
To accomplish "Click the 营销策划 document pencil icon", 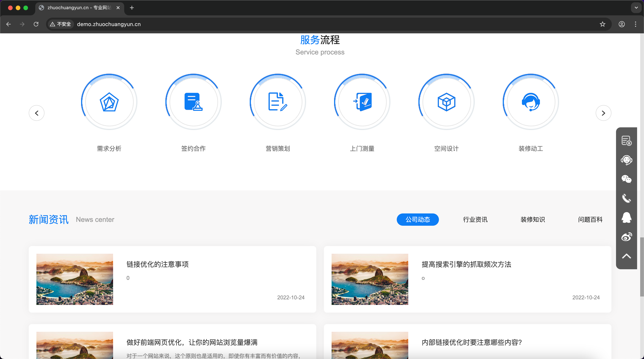I will click(278, 102).
